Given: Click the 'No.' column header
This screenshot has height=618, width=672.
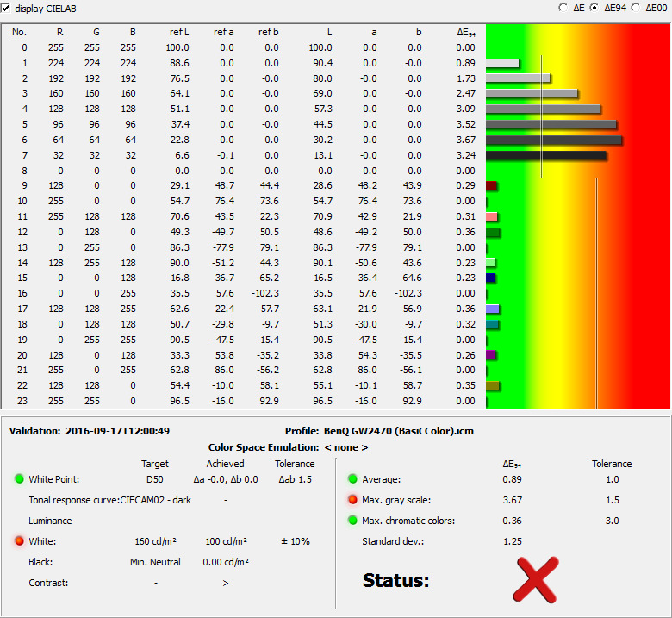Looking at the screenshot, I should coord(19,32).
